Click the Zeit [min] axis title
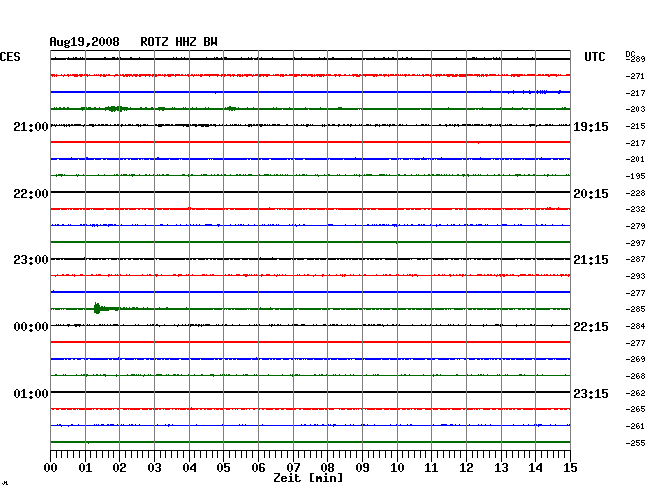 point(308,478)
